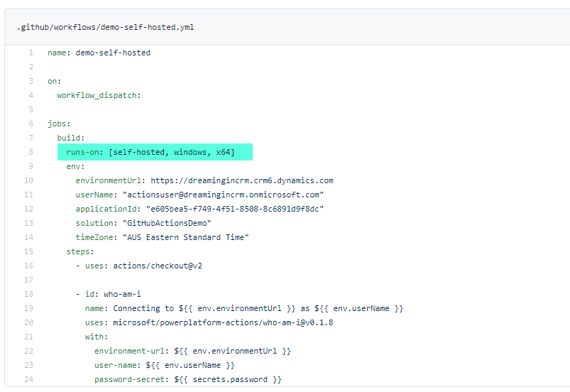The height and width of the screenshot is (392, 570).
Task: Select line number 16 in gutter
Action: [x=28, y=266]
